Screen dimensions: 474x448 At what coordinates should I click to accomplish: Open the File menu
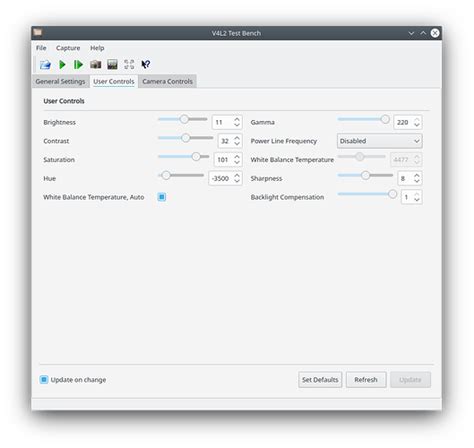click(41, 48)
